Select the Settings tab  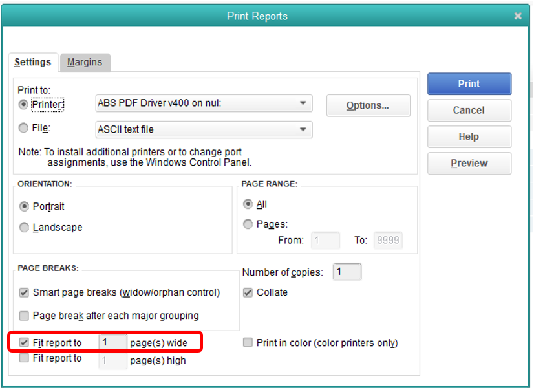click(33, 62)
